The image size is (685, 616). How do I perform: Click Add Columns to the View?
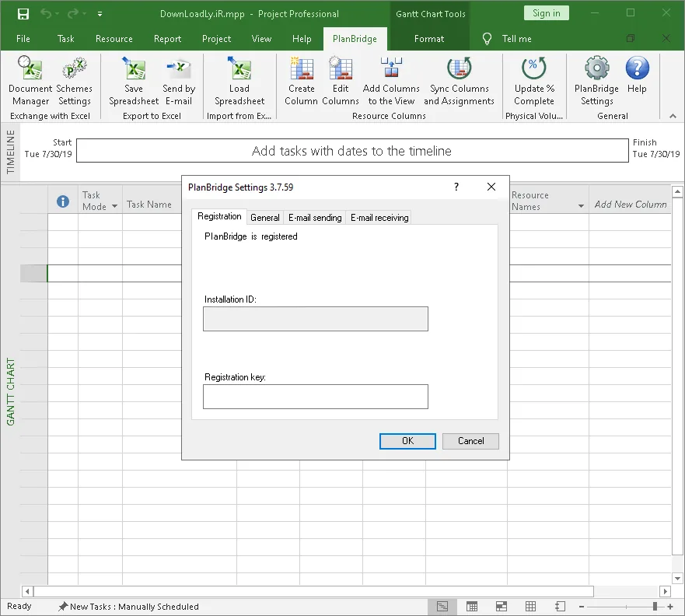tap(391, 81)
